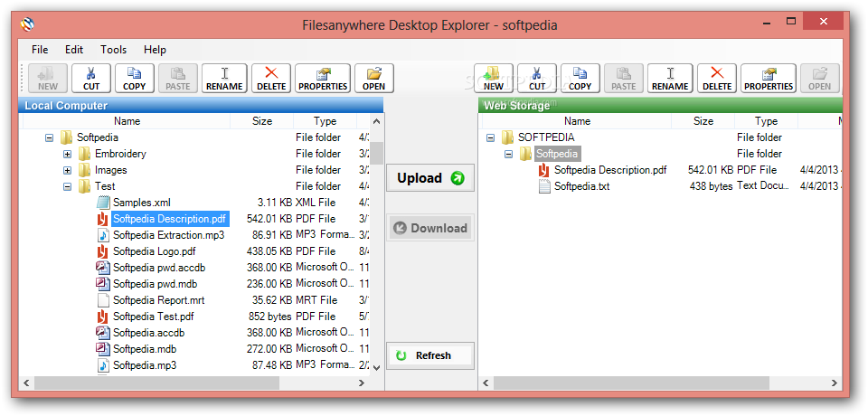
Task: Click the Web Storage CUT button
Action: (537, 78)
